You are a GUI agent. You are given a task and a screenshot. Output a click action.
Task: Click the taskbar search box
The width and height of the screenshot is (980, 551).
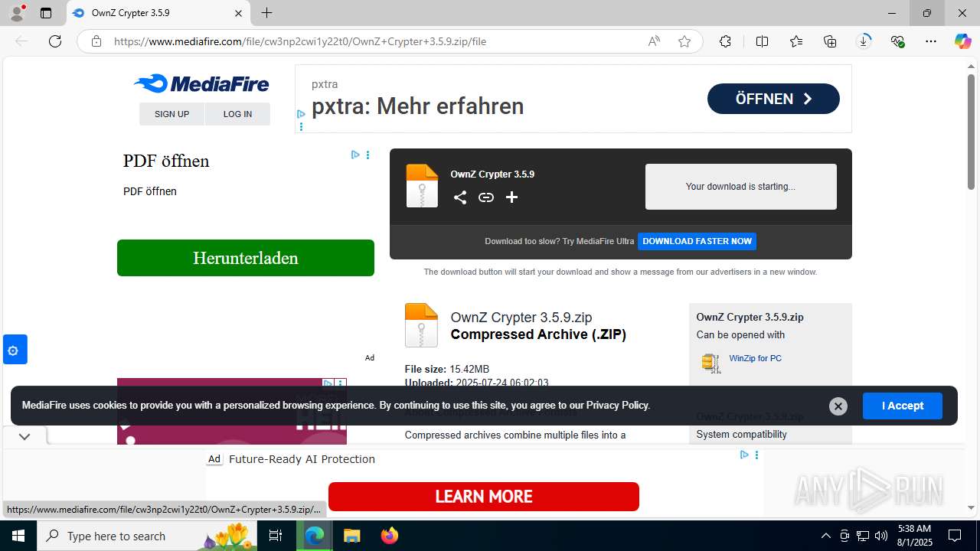pyautogui.click(x=148, y=536)
